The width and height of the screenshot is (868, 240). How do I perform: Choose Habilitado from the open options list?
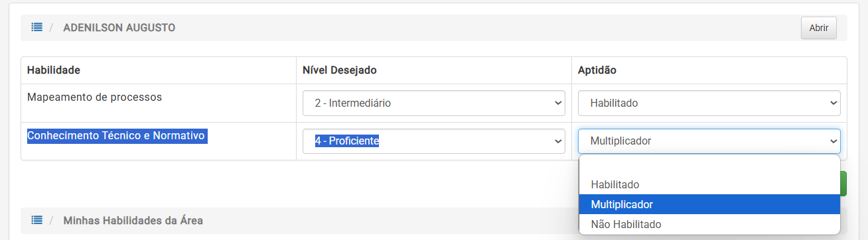tap(709, 184)
